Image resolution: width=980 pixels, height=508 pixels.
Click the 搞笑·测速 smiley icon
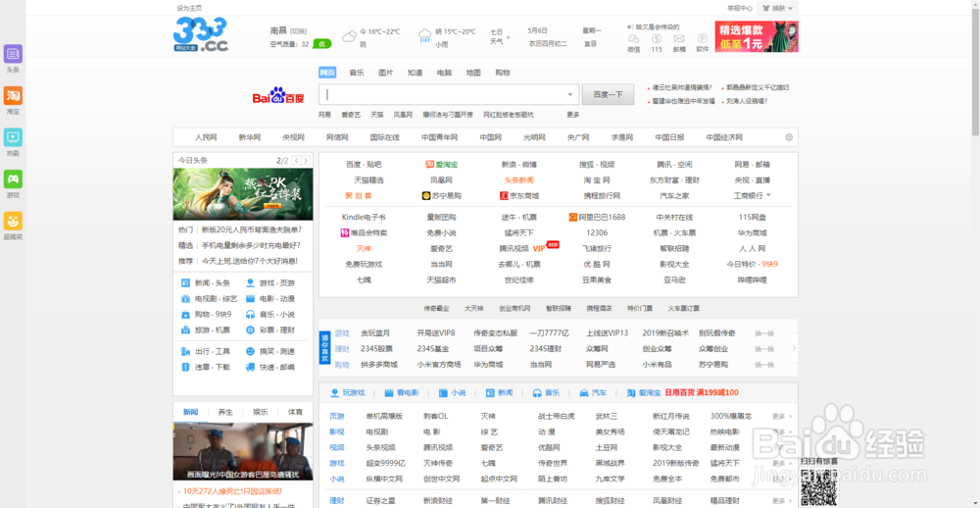(x=250, y=351)
